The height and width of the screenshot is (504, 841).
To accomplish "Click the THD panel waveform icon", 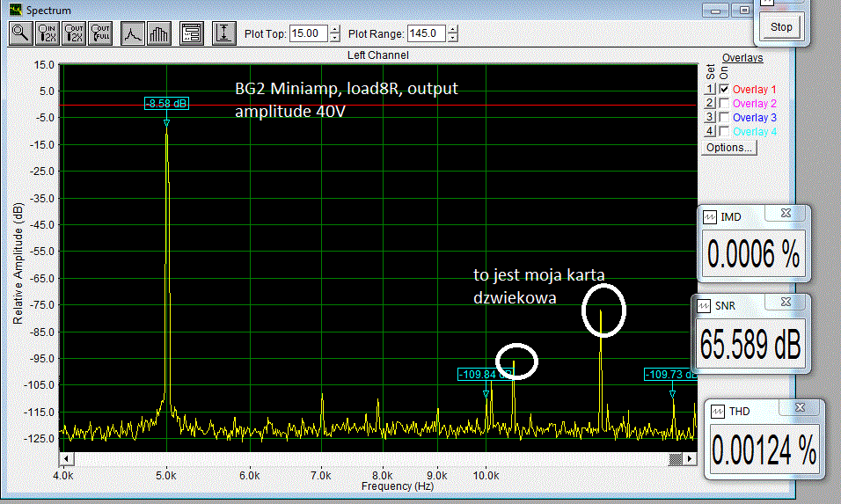I will [x=717, y=412].
